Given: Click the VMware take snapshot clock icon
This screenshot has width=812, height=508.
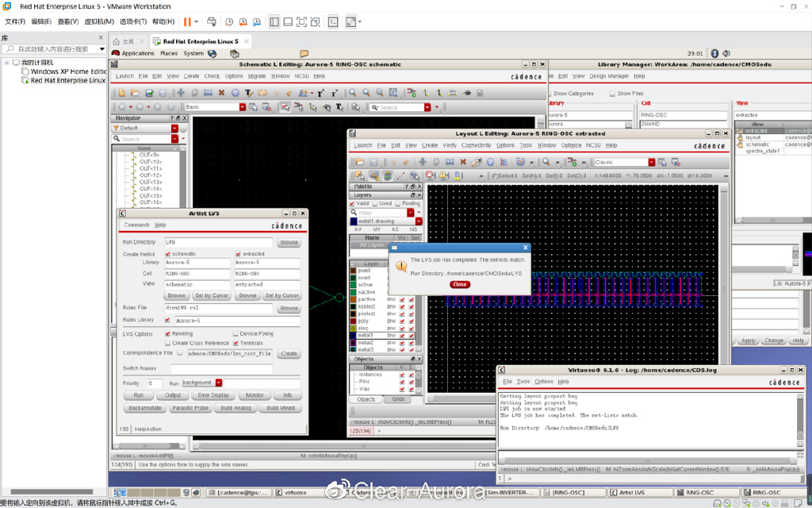Looking at the screenshot, I should coord(229,21).
